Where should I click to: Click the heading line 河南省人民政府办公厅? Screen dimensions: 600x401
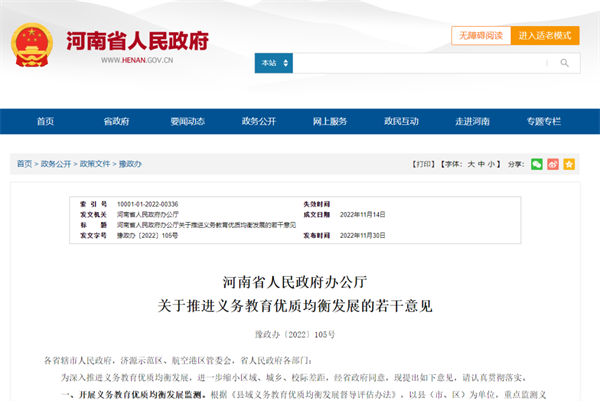pos(295,282)
